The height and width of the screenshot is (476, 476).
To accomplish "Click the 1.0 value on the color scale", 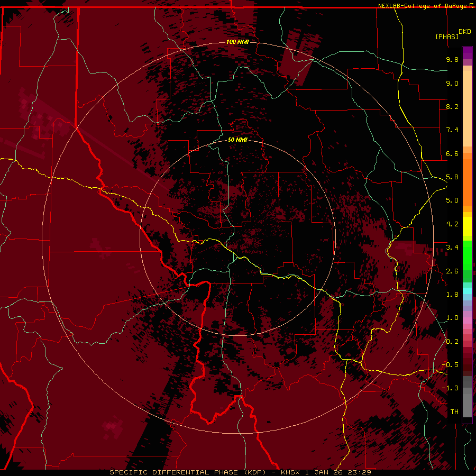I will (452, 318).
